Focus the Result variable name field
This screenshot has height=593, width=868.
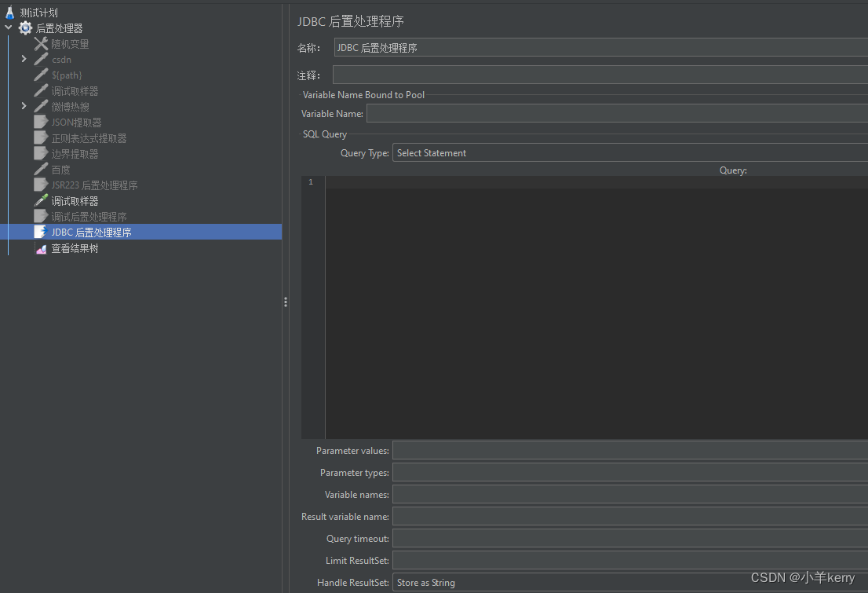(630, 517)
